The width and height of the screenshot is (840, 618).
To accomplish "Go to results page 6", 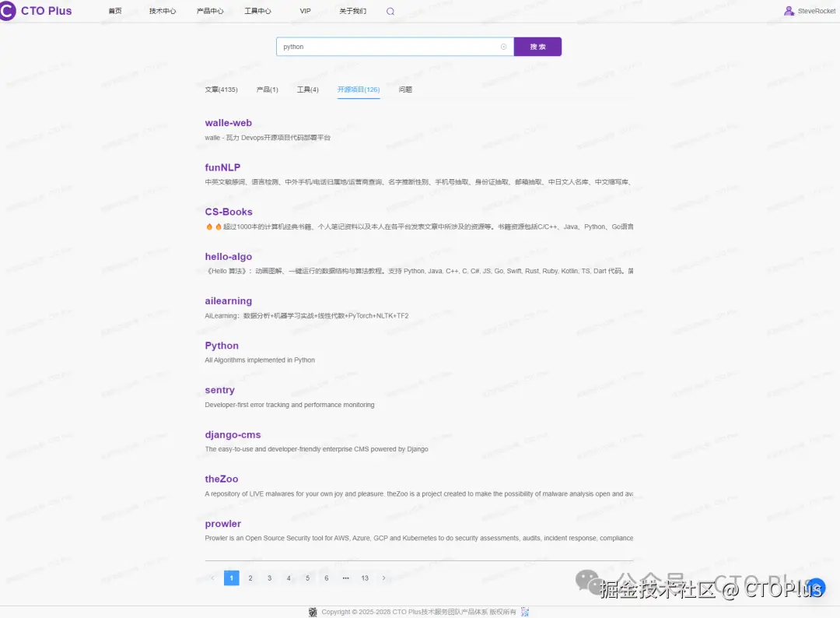I will tap(326, 578).
